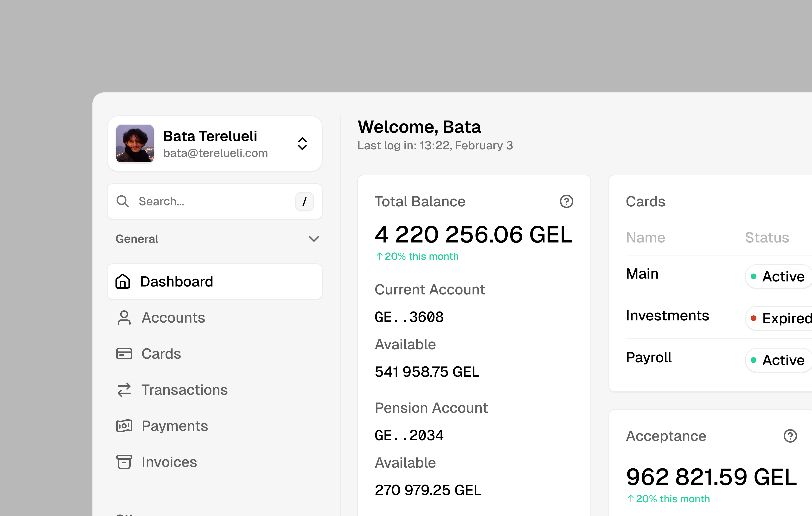Select the Main card row name
The width and height of the screenshot is (812, 516).
[x=642, y=274]
